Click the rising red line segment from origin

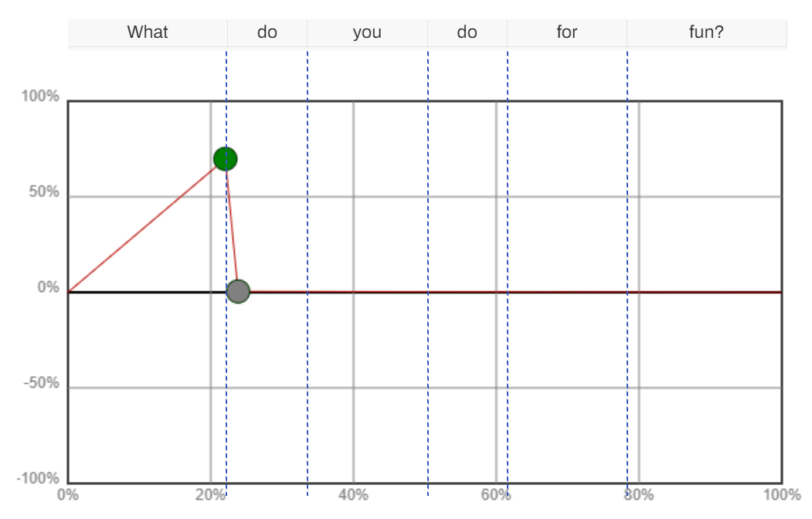pyautogui.click(x=142, y=230)
